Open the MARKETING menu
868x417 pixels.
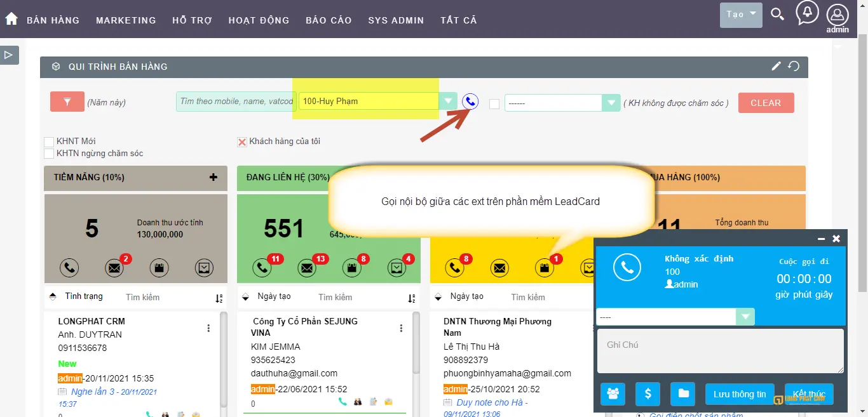(x=126, y=20)
